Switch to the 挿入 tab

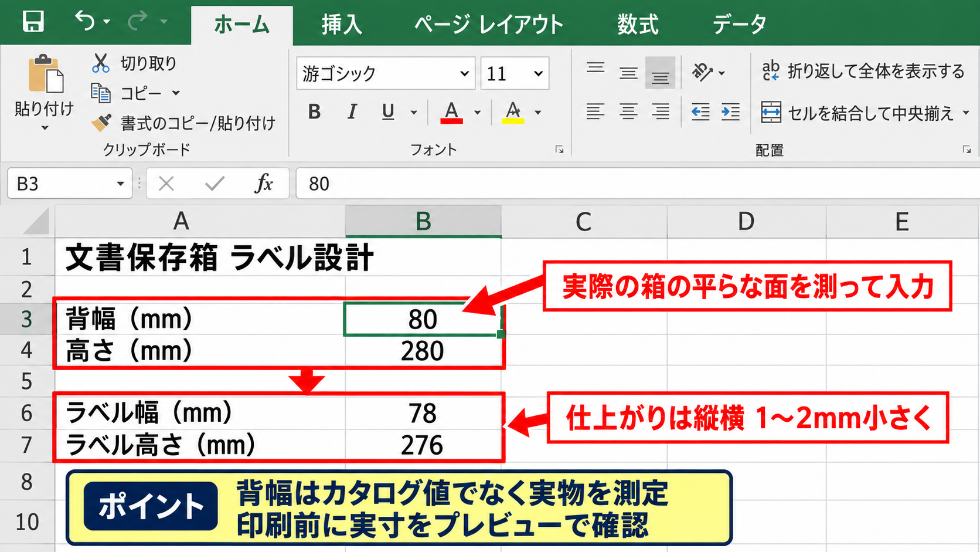(342, 24)
